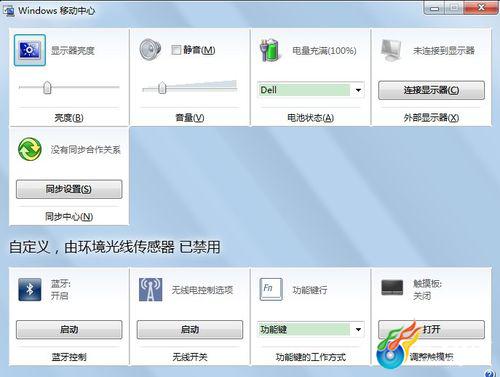Click the external monitor icon

click(391, 50)
